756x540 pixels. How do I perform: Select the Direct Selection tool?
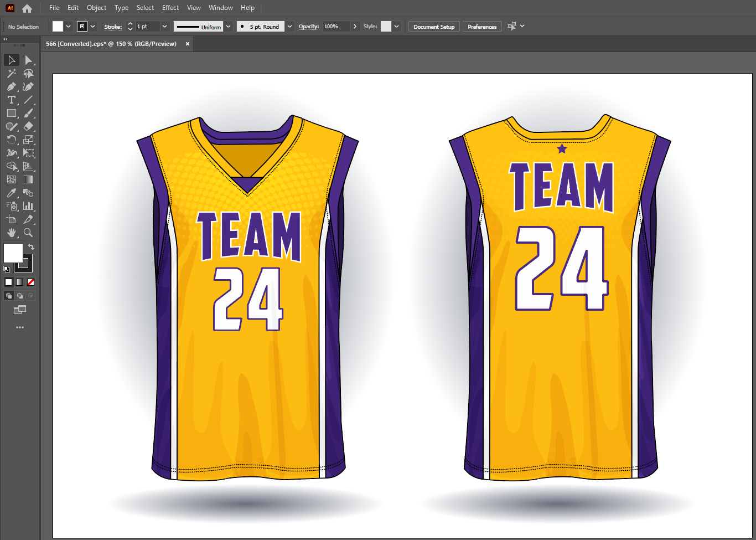29,60
